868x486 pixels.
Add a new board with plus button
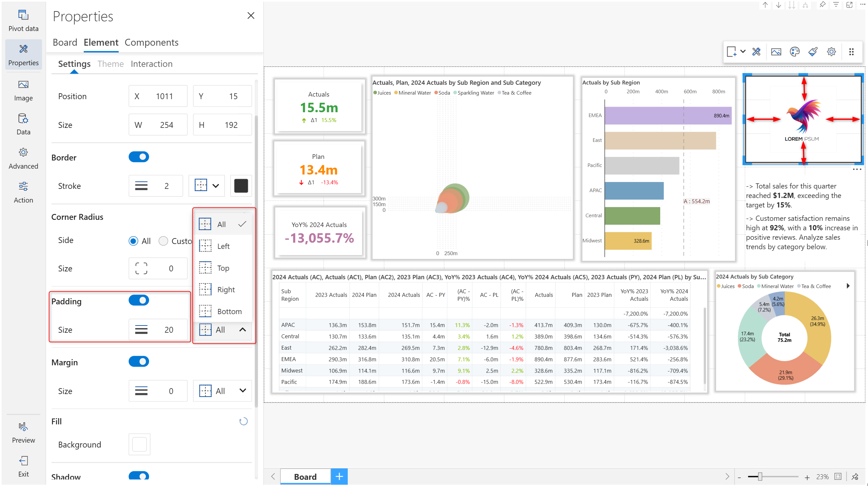(339, 476)
